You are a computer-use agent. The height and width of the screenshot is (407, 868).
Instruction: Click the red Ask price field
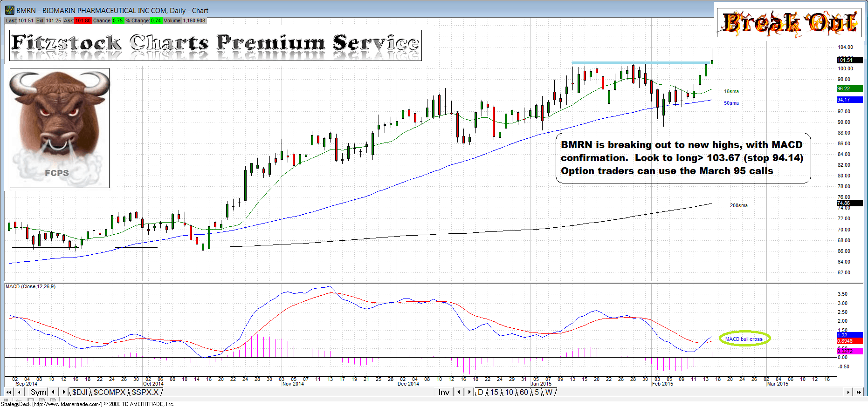83,20
